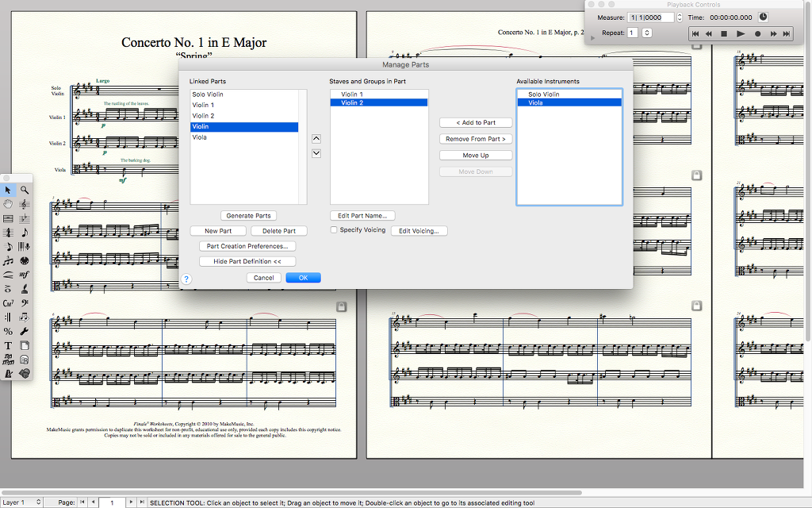Expand Playback Controls disclosure triangle

pos(593,38)
